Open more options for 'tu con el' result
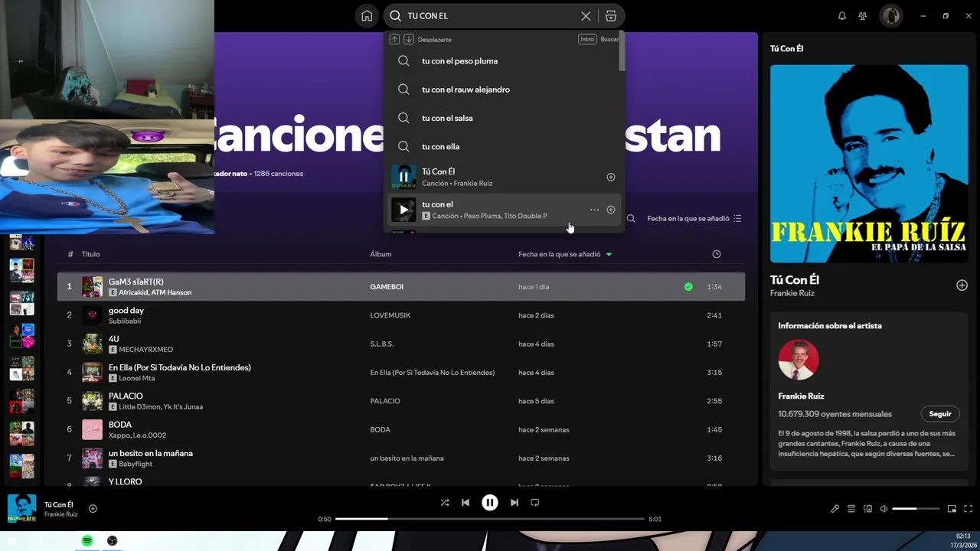This screenshot has height=551, width=980. (x=594, y=210)
